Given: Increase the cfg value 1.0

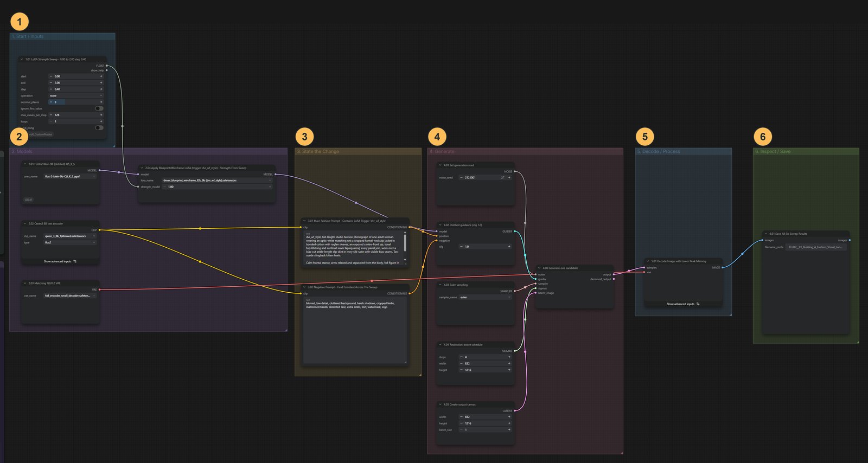Looking at the screenshot, I should pos(509,247).
